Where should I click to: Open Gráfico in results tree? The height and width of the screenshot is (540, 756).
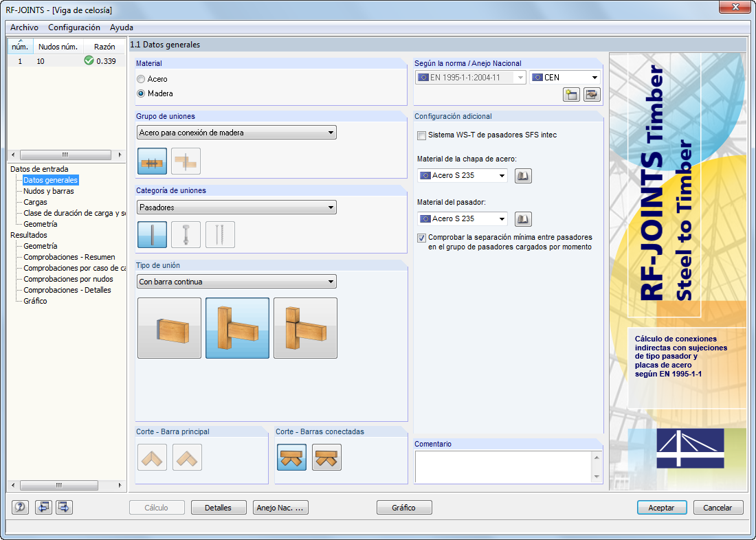[35, 301]
